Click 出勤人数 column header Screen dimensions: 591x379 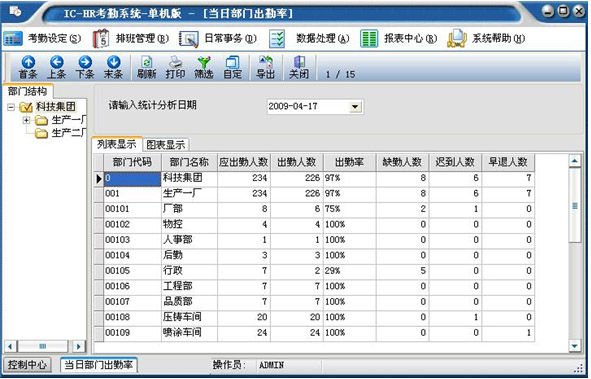pyautogui.click(x=297, y=162)
